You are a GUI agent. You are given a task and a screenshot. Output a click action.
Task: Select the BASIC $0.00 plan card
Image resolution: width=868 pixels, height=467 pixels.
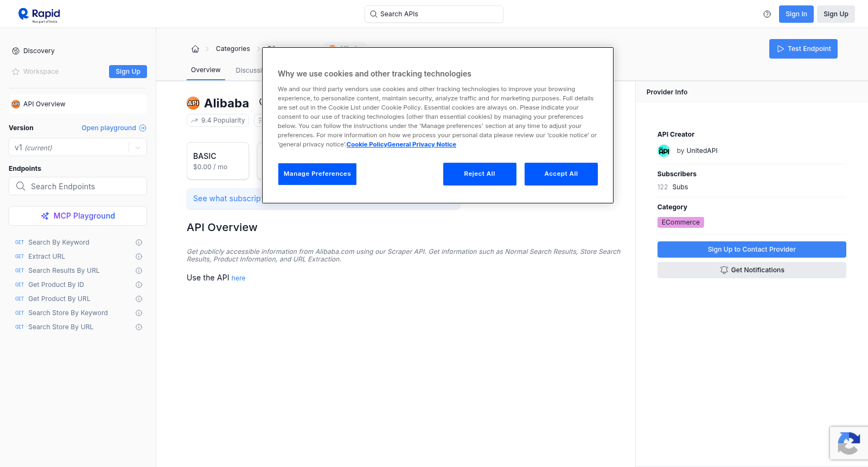(218, 161)
